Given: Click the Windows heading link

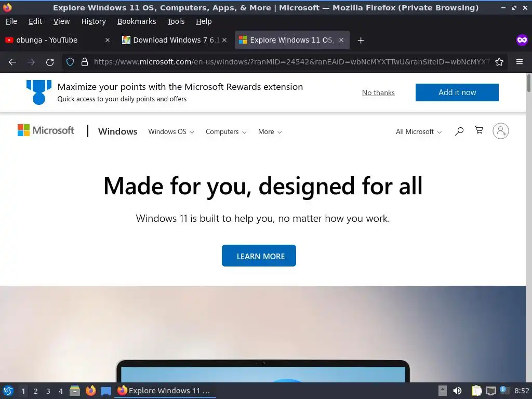Looking at the screenshot, I should tap(118, 131).
